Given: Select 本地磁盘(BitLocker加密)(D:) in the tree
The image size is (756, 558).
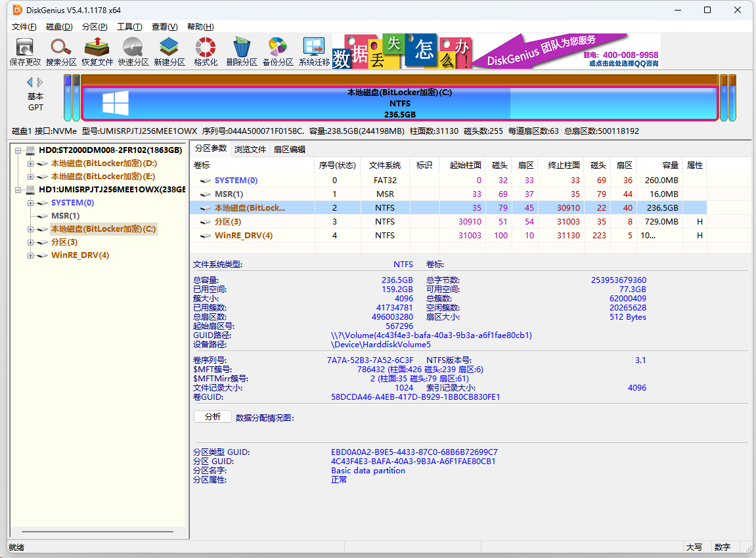Looking at the screenshot, I should 104,163.
